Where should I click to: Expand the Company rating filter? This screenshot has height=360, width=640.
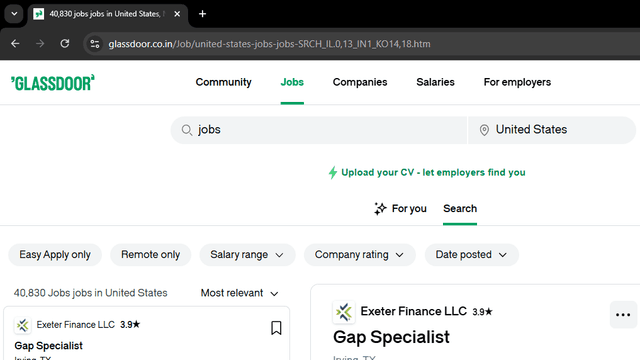click(360, 255)
